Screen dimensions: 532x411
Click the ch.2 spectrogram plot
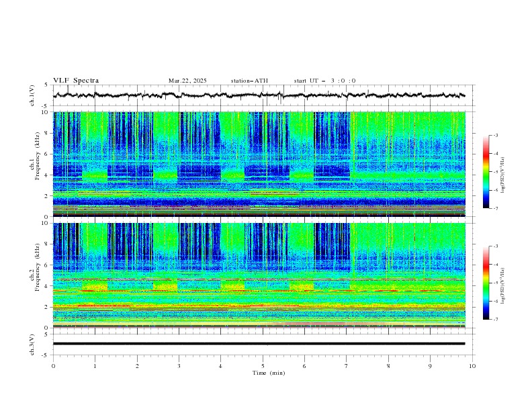pos(259,275)
